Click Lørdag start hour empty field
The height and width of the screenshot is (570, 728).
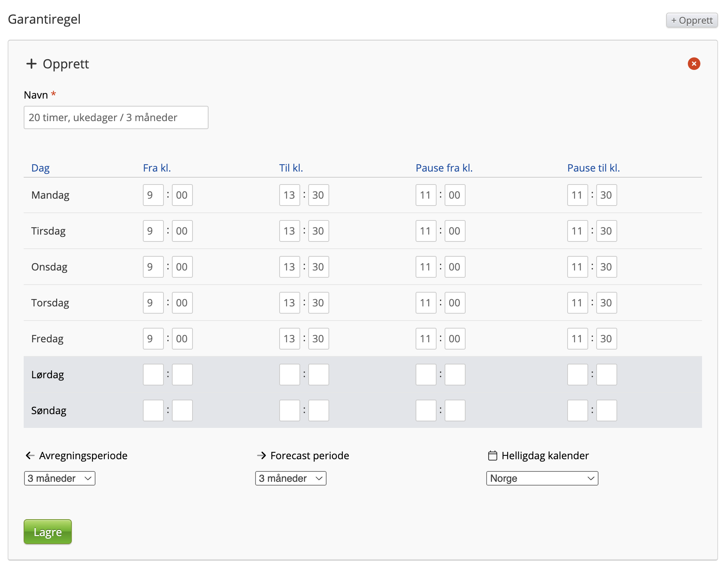(153, 375)
